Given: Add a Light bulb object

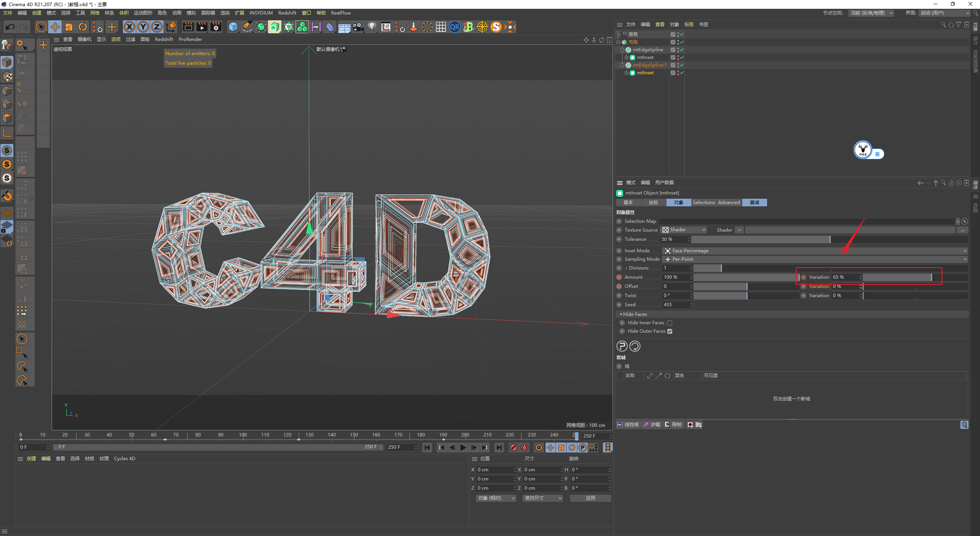Looking at the screenshot, I should tap(372, 27).
